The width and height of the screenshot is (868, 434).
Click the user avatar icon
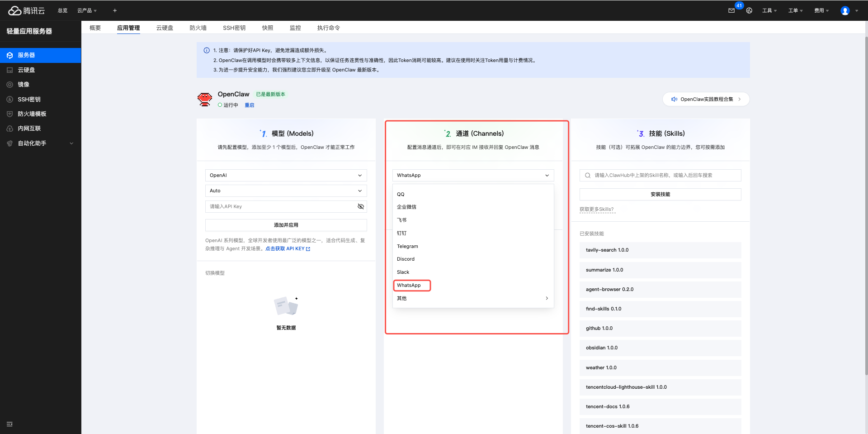[844, 10]
